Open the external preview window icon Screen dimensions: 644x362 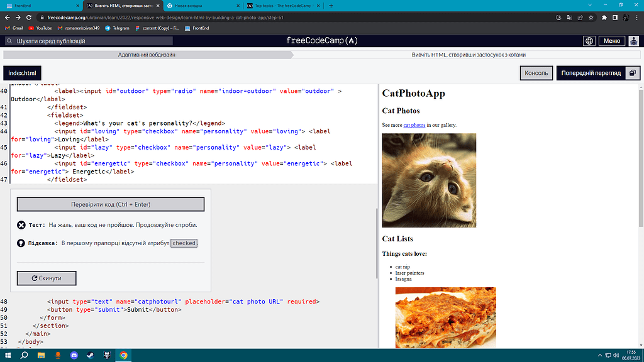click(x=633, y=72)
